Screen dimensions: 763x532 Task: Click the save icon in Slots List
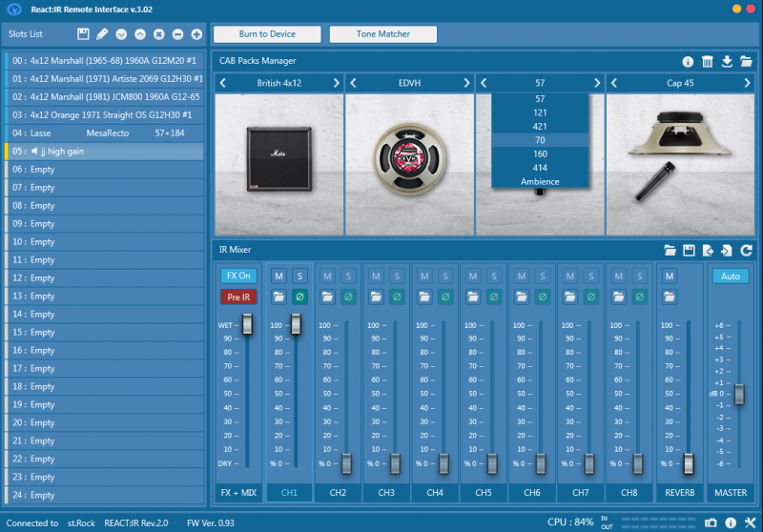[x=83, y=34]
